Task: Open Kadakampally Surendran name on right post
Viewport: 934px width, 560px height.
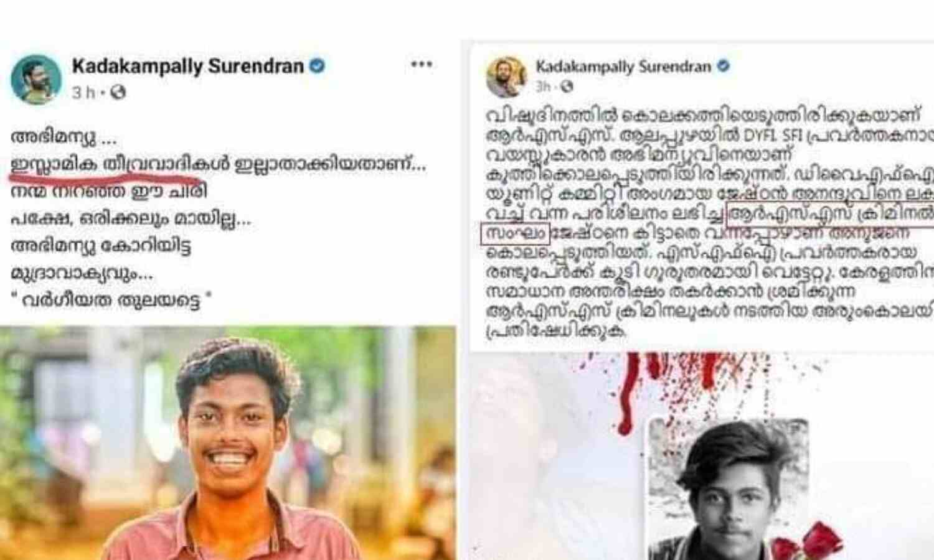Action: (623, 66)
